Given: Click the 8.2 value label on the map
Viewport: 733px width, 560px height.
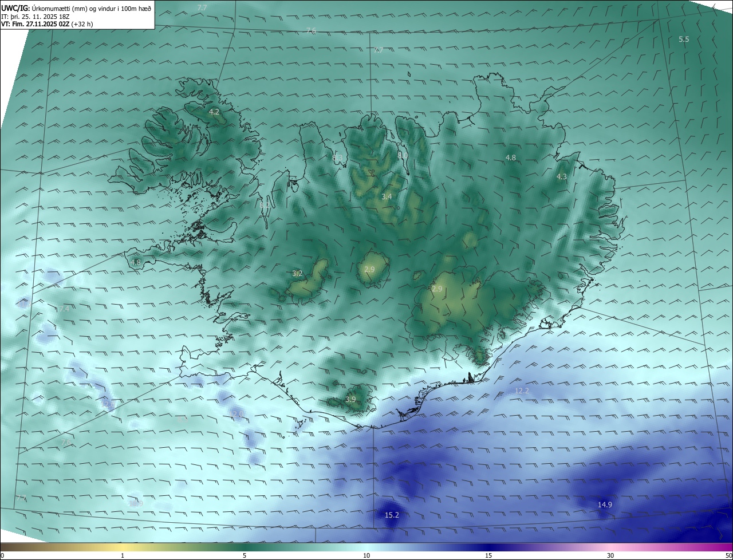Looking at the screenshot, I should click(x=265, y=204).
